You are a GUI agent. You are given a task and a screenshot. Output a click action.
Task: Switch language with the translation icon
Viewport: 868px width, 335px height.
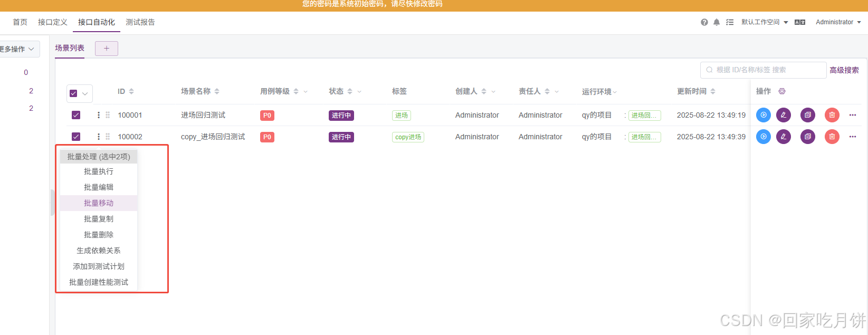[800, 22]
